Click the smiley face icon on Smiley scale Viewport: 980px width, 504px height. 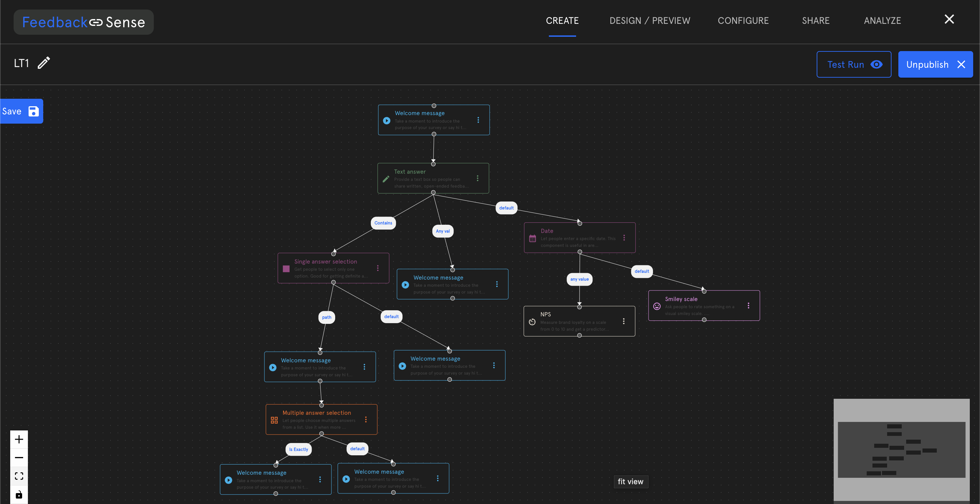point(657,306)
